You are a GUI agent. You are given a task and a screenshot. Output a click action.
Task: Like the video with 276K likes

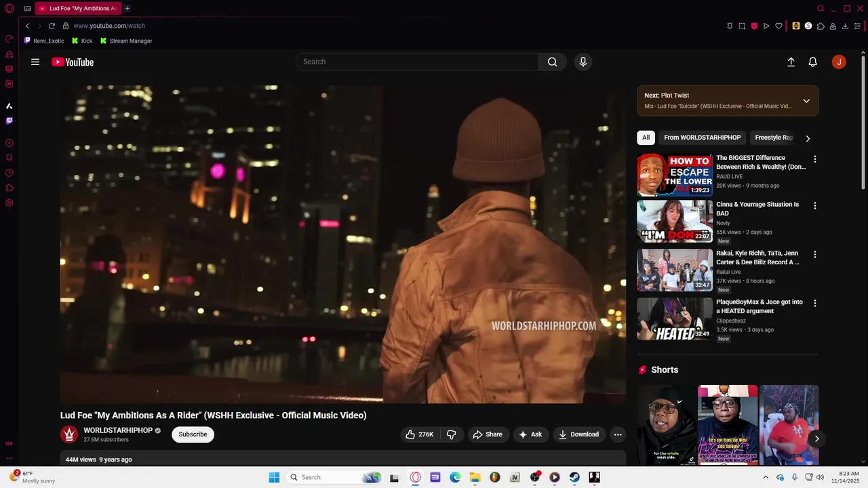click(420, 434)
